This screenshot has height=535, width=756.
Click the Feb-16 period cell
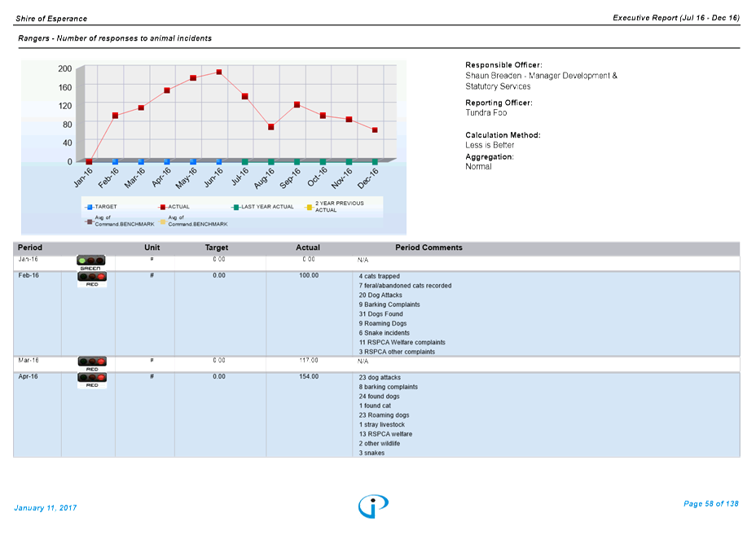pos(29,276)
